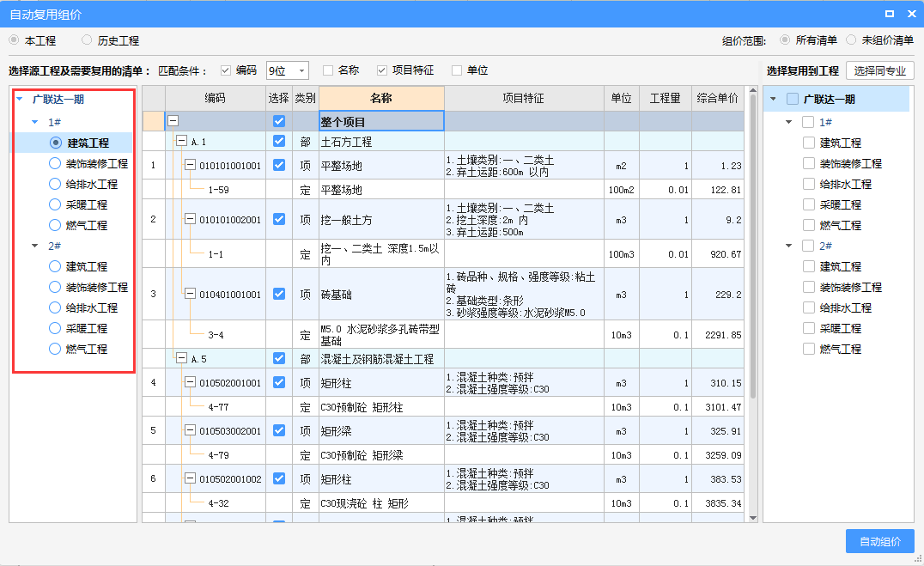
Task: Collapse the 整个项目 root row
Action: (x=173, y=121)
